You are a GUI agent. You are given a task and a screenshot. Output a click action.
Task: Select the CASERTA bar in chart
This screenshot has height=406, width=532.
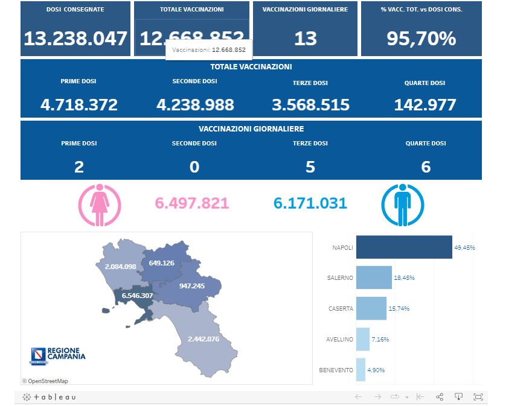tap(371, 308)
